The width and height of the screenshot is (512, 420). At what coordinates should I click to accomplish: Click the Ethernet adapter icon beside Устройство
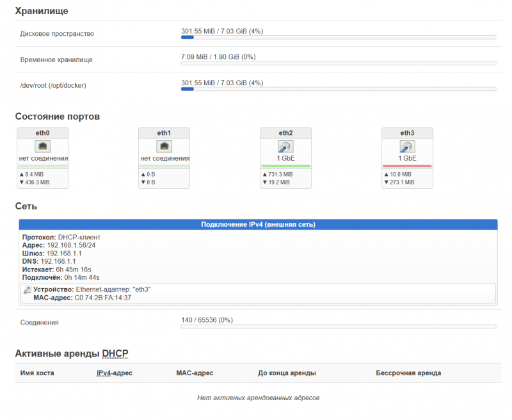(x=28, y=289)
